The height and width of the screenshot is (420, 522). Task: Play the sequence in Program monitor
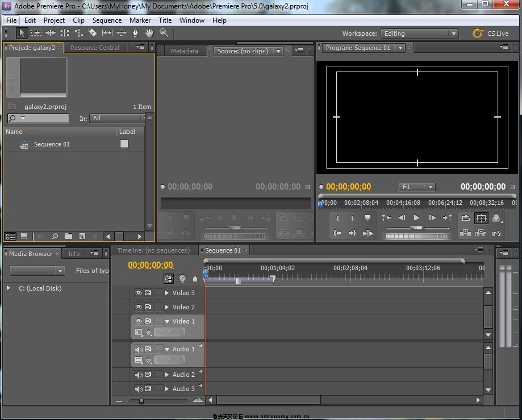point(416,218)
